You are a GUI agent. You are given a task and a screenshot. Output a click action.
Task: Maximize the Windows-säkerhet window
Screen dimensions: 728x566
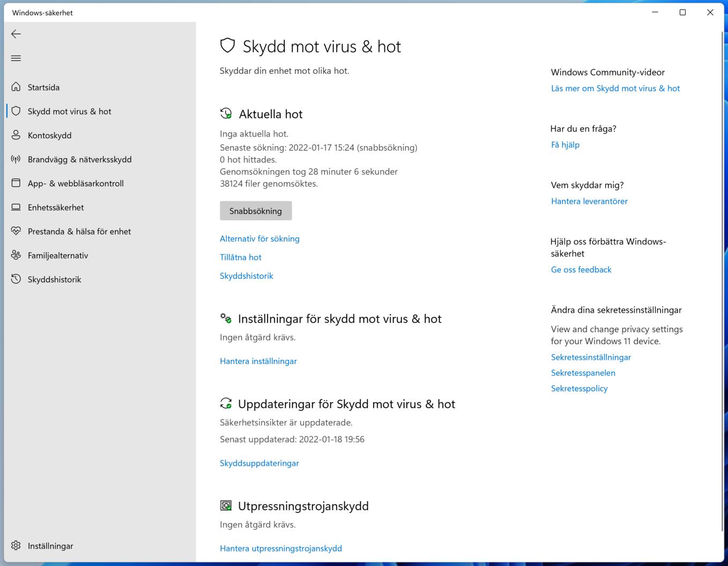[682, 12]
